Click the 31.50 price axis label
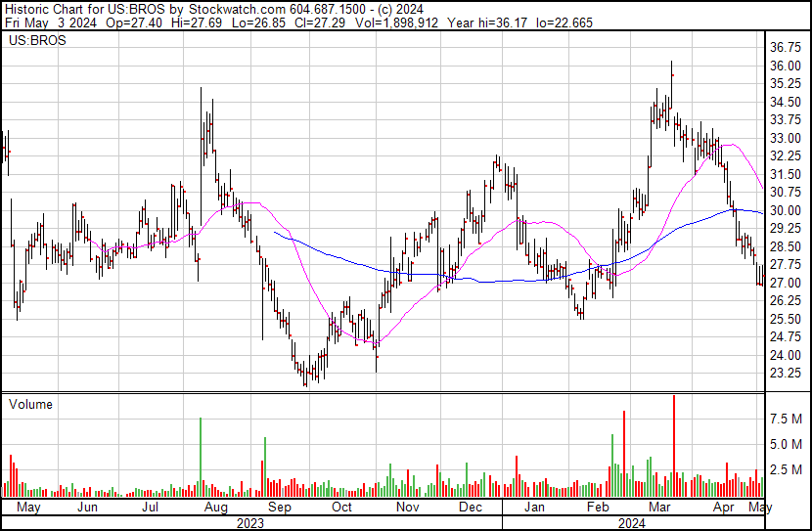Image resolution: width=812 pixels, height=531 pixels. (x=786, y=174)
